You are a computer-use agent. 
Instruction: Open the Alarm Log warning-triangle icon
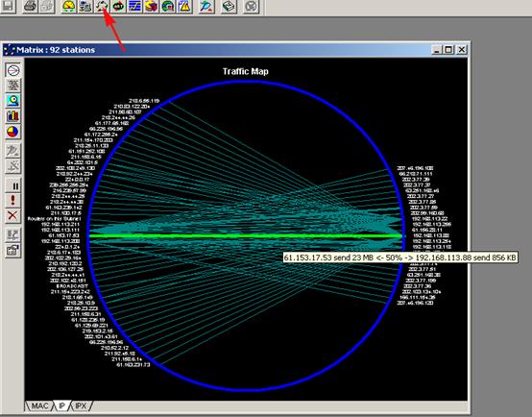tap(184, 6)
